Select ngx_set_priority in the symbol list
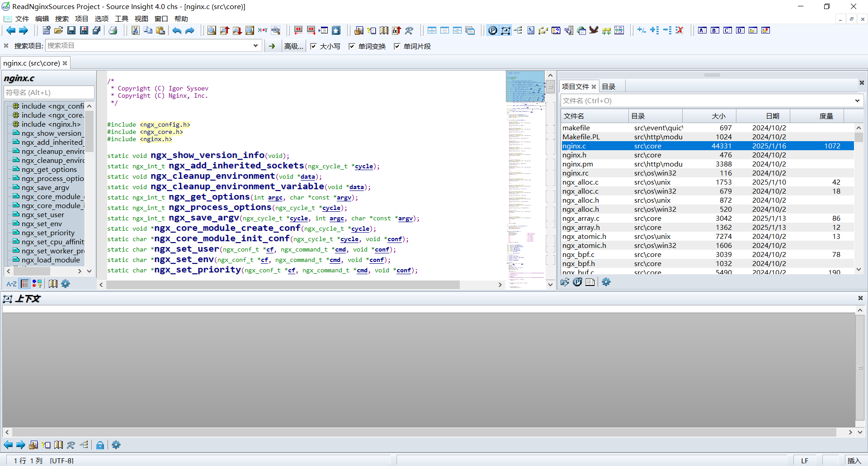 pyautogui.click(x=48, y=233)
